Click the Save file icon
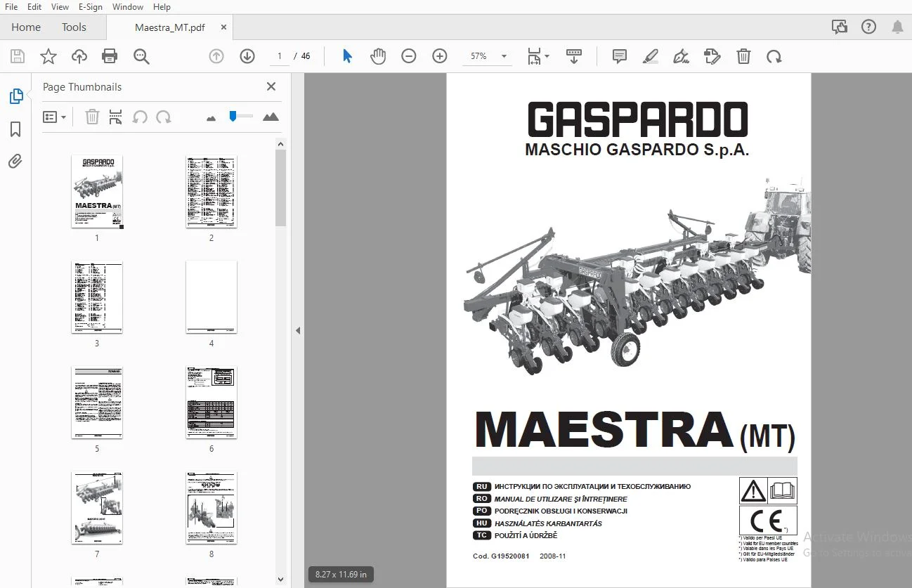 (18, 56)
